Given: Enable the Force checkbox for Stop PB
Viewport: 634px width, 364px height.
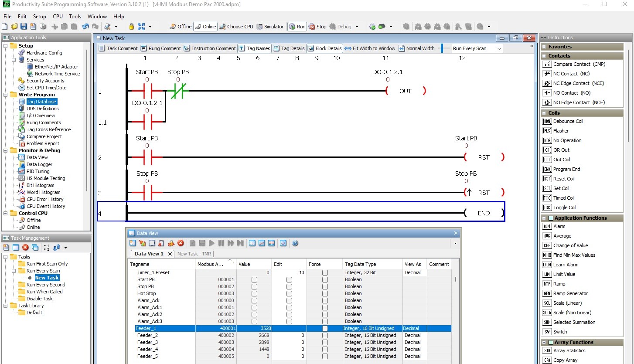Looking at the screenshot, I should (325, 286).
